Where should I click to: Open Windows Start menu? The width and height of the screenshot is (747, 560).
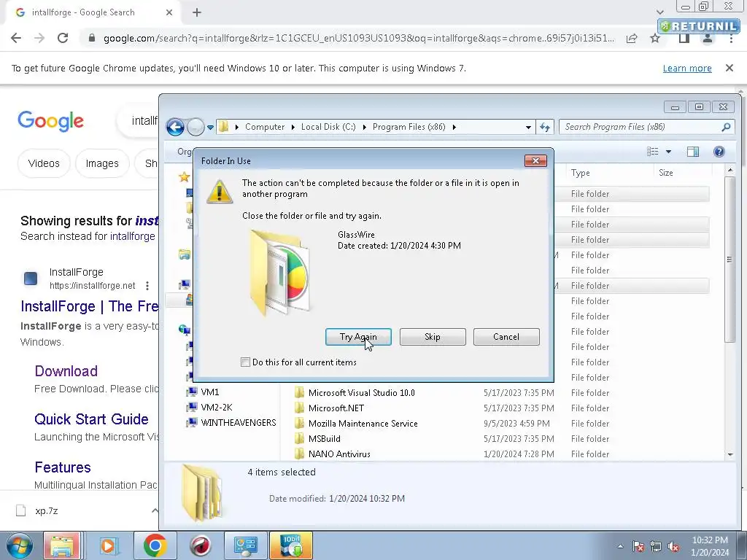pyautogui.click(x=19, y=545)
